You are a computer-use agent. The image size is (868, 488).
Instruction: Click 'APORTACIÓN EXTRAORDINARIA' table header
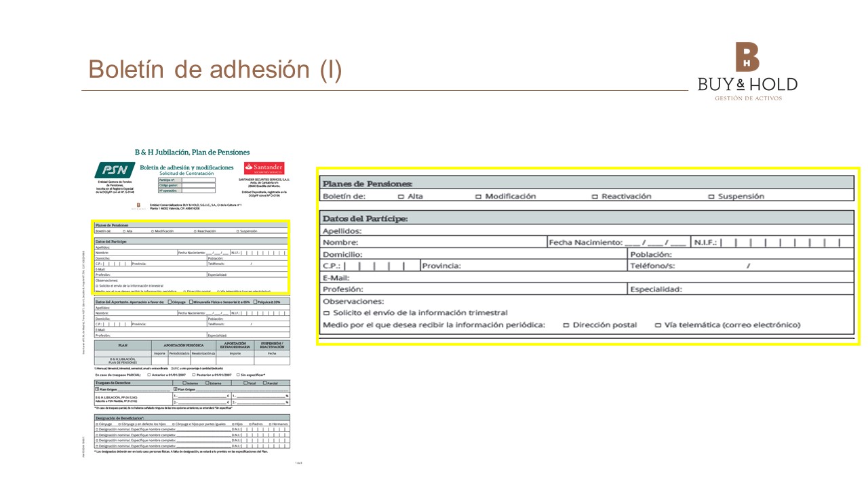pos(235,345)
